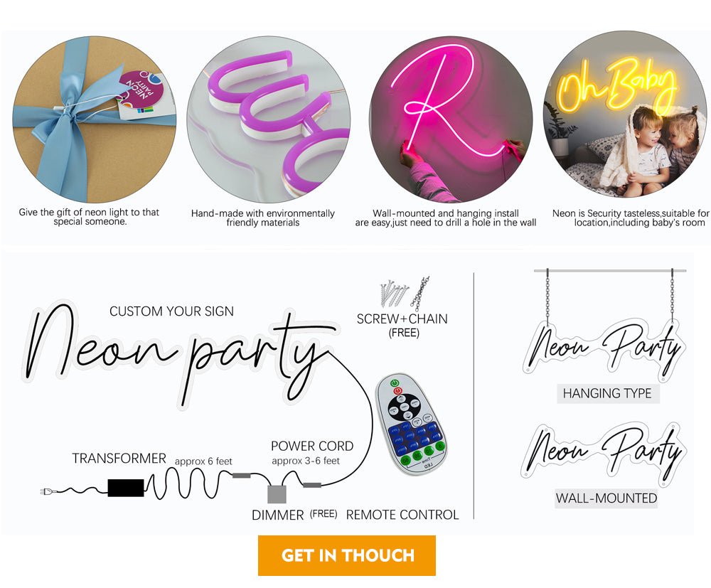Click the black transformer box icon
Image resolution: width=711 pixels, height=588 pixels.
[x=126, y=488]
